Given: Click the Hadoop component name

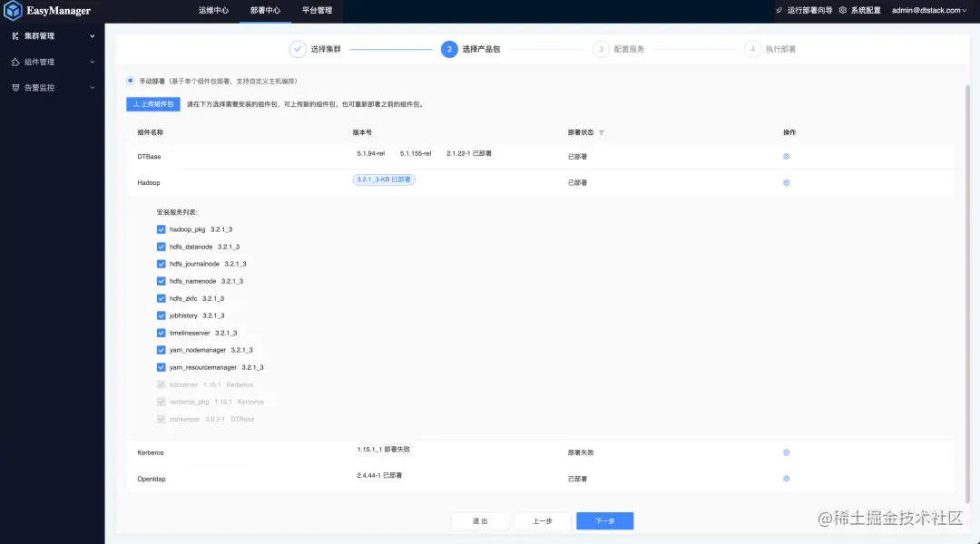Looking at the screenshot, I should [149, 183].
